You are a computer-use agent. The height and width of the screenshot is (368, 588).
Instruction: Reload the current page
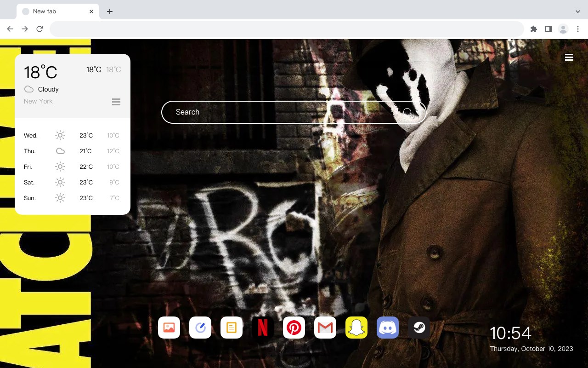(x=40, y=29)
